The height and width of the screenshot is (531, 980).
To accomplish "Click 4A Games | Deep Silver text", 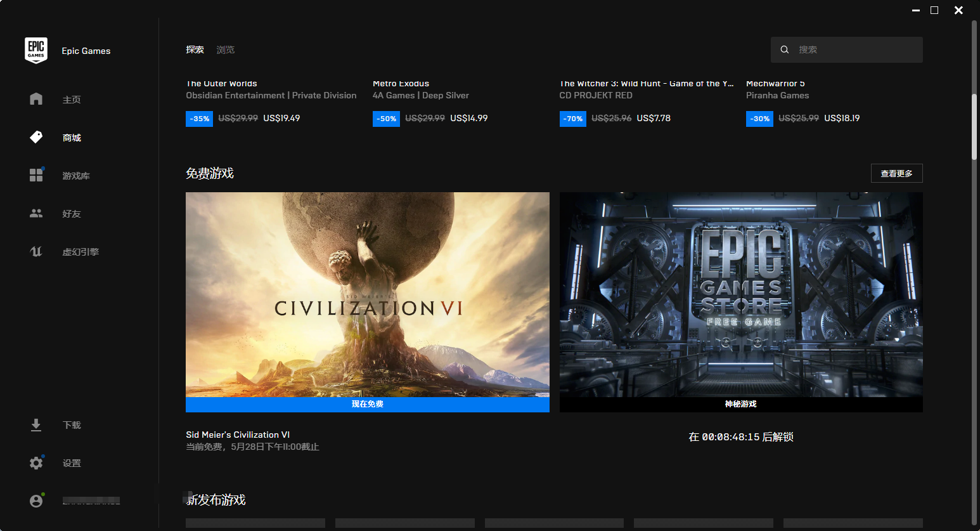I will click(x=421, y=95).
